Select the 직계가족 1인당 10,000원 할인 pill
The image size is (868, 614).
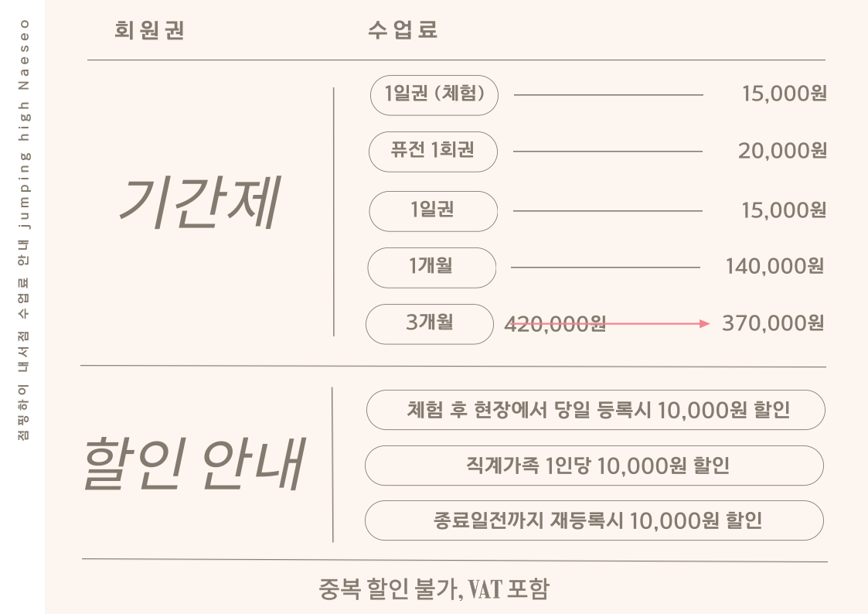click(x=594, y=466)
